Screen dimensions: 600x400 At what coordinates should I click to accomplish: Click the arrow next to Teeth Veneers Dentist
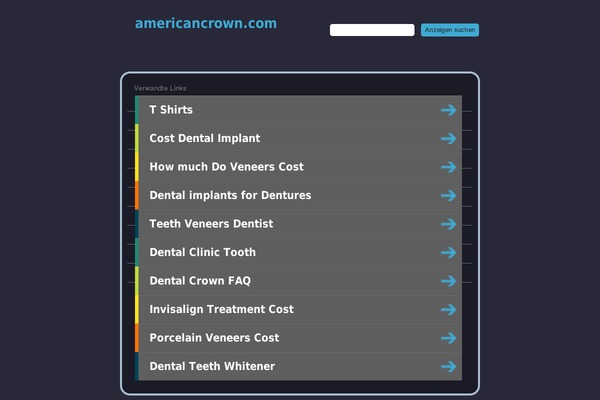point(448,224)
